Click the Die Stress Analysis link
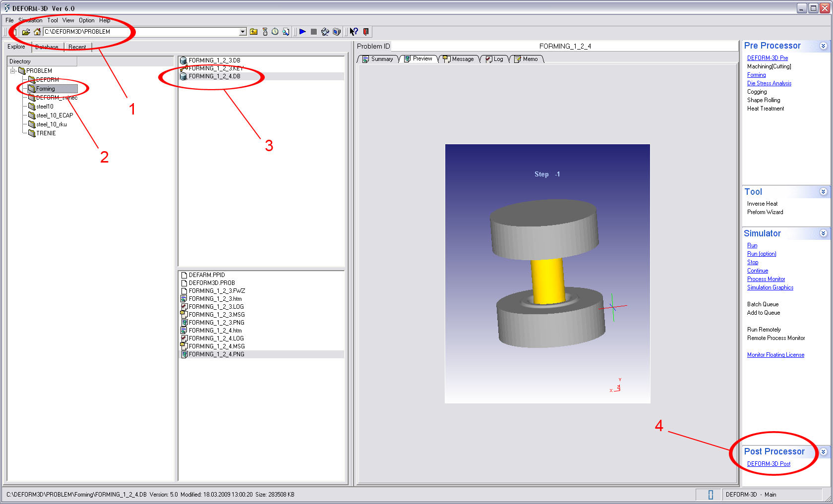Image resolution: width=833 pixels, height=504 pixels. [769, 83]
